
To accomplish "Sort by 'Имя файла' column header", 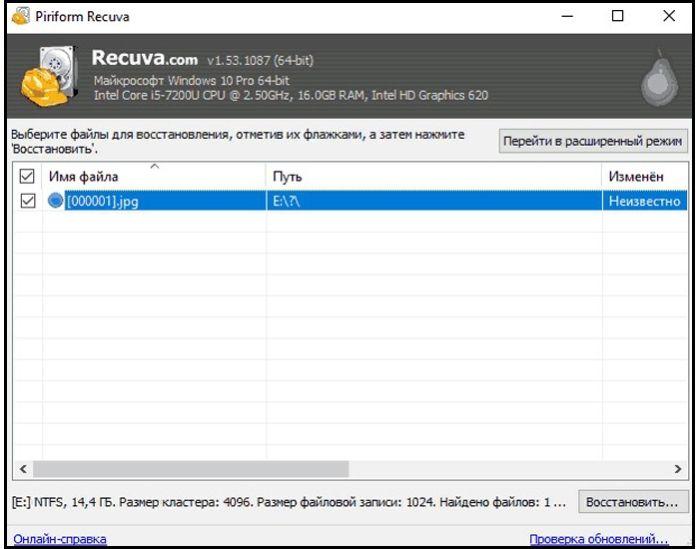I will [x=154, y=176].
